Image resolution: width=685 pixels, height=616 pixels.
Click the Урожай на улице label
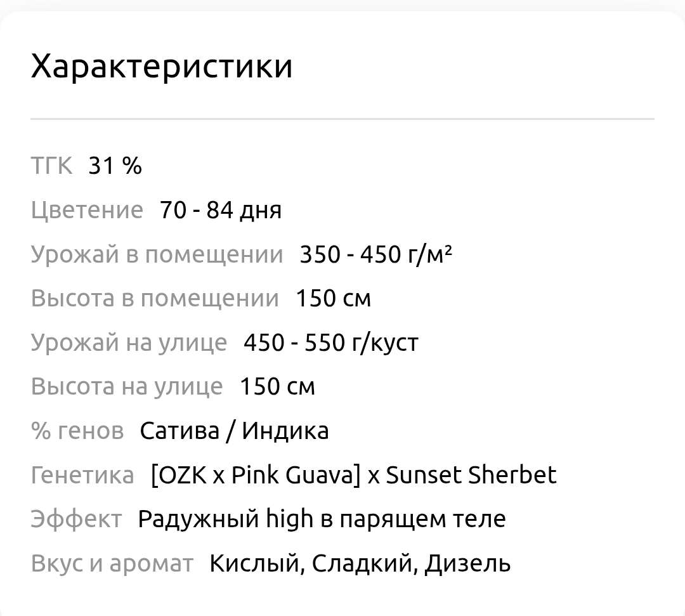click(129, 343)
